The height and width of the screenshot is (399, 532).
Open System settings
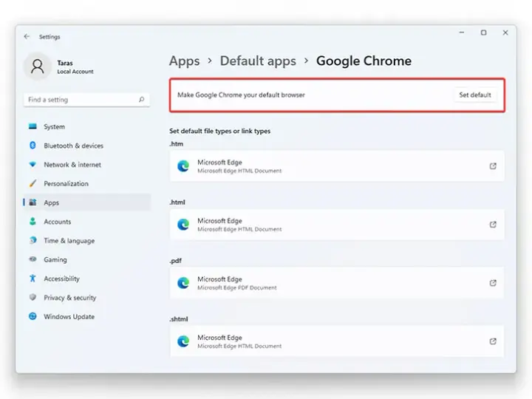click(87, 126)
